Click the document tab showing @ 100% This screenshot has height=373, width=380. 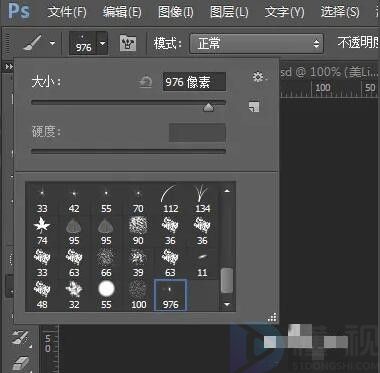[x=329, y=72]
